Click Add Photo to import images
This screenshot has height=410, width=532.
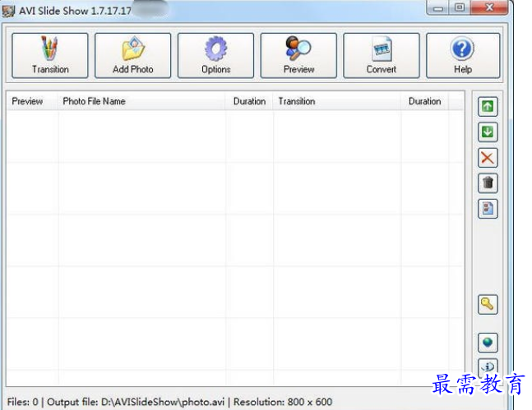click(132, 56)
